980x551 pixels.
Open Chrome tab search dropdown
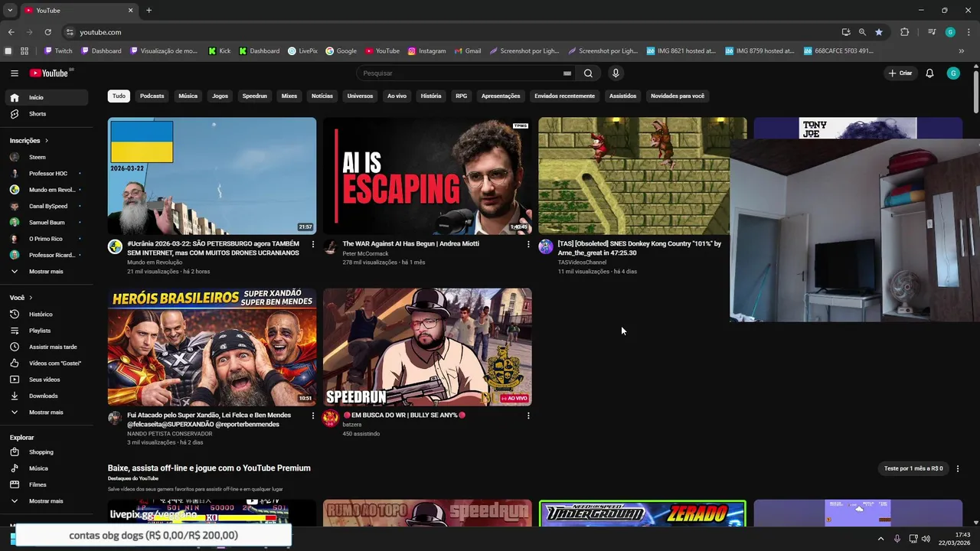click(10, 11)
